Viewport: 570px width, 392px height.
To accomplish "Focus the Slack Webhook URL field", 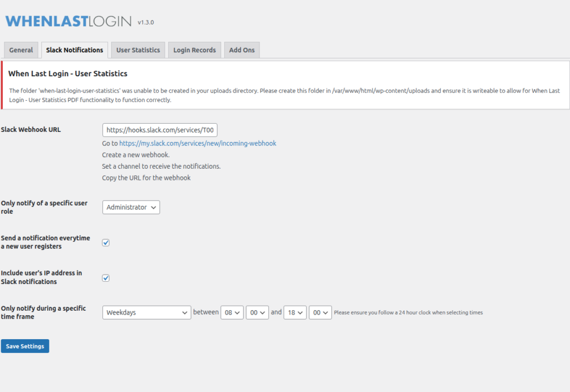I will (x=160, y=130).
